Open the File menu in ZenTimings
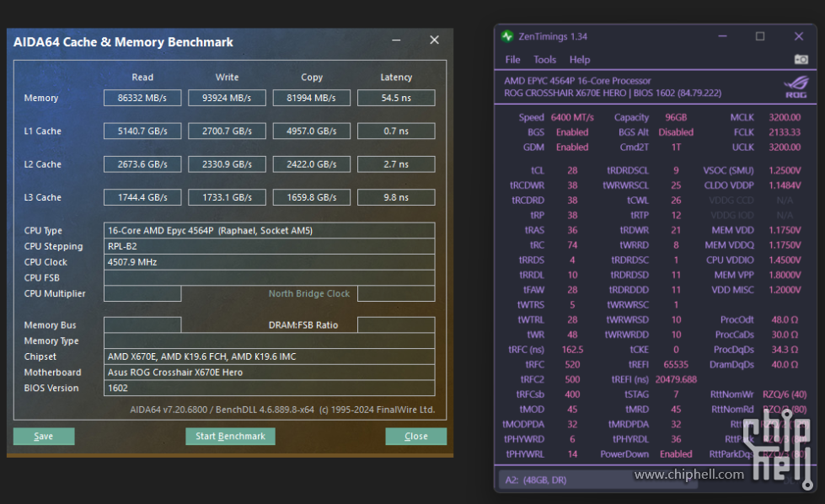Screen dimensions: 825x504 [512, 60]
